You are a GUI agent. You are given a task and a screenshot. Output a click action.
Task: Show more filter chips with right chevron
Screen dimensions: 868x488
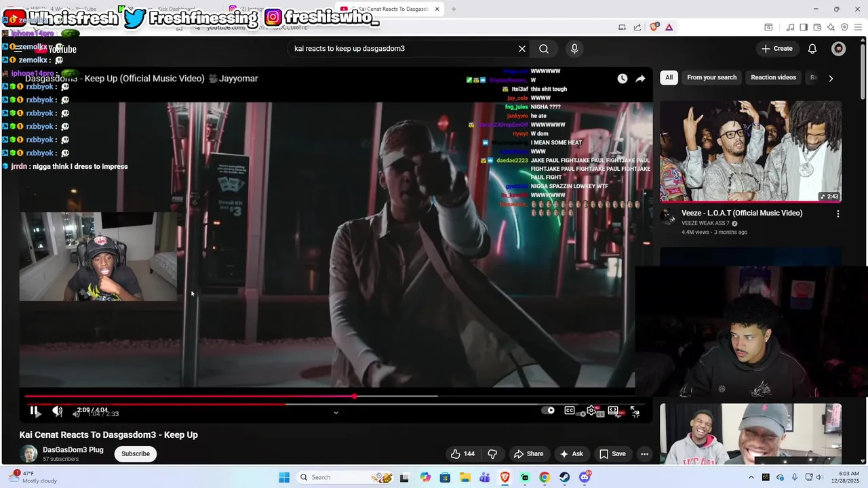831,78
